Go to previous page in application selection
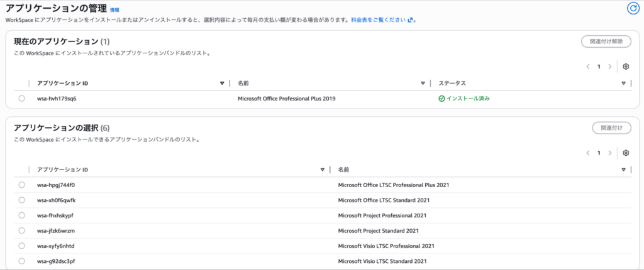This screenshot has width=644, height=270. 588,153
